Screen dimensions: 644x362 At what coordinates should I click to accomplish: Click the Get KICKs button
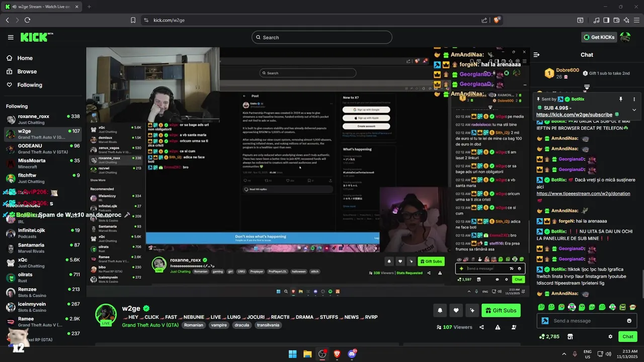coord(599,37)
